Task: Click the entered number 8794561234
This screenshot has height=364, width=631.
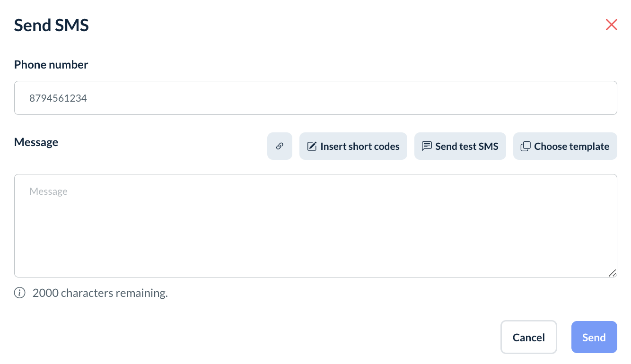Action: (x=58, y=98)
